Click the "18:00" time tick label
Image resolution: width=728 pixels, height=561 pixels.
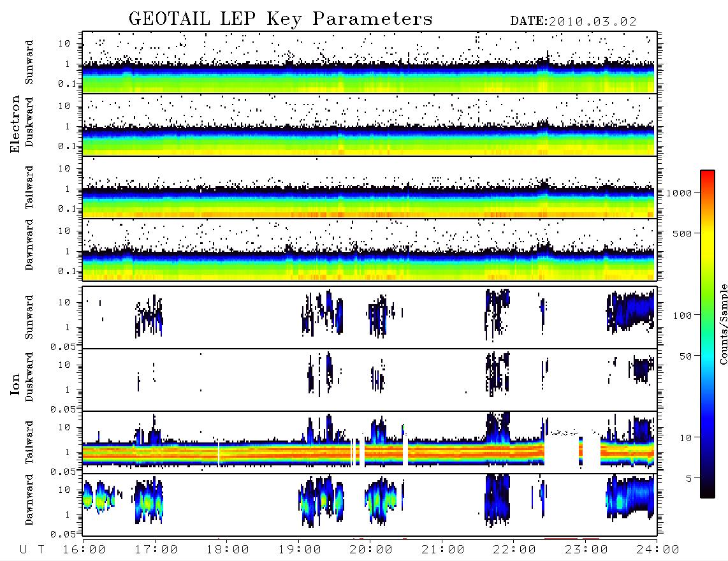(228, 550)
